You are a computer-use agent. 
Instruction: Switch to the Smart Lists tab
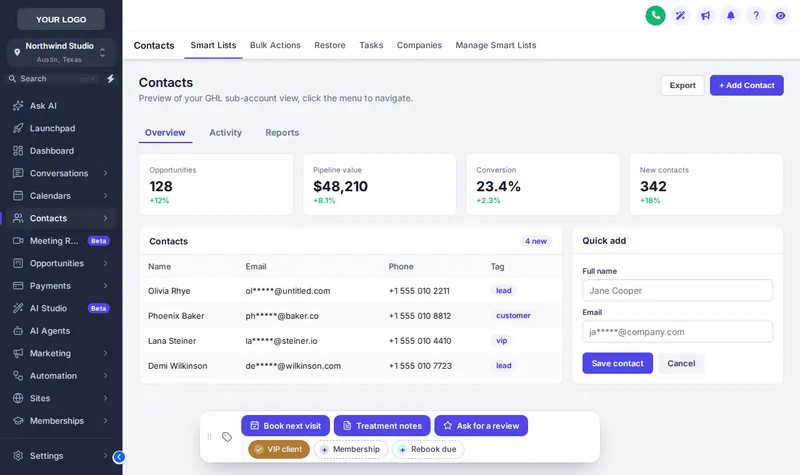[213, 45]
